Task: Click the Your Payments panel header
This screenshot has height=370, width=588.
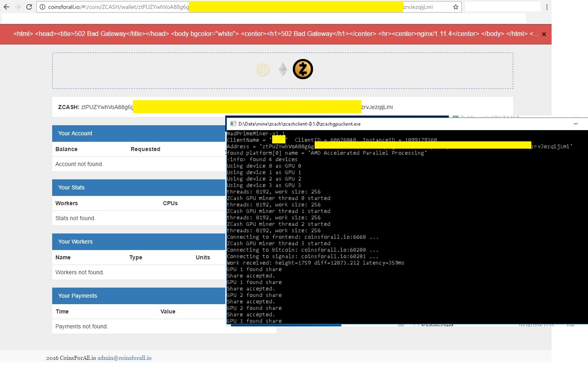Action: tap(139, 296)
